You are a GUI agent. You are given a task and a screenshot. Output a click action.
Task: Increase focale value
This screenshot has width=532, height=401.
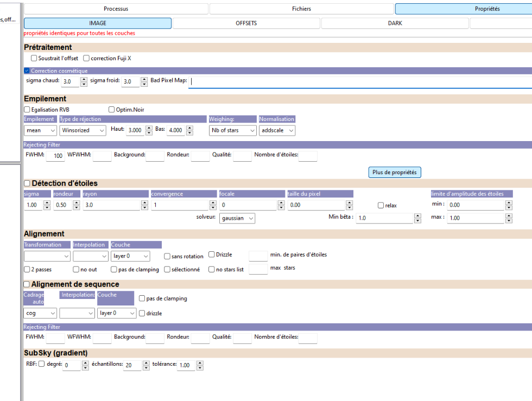(x=281, y=202)
